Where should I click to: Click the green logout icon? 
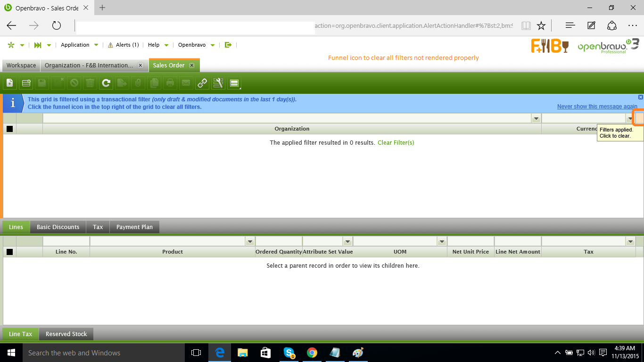(228, 45)
